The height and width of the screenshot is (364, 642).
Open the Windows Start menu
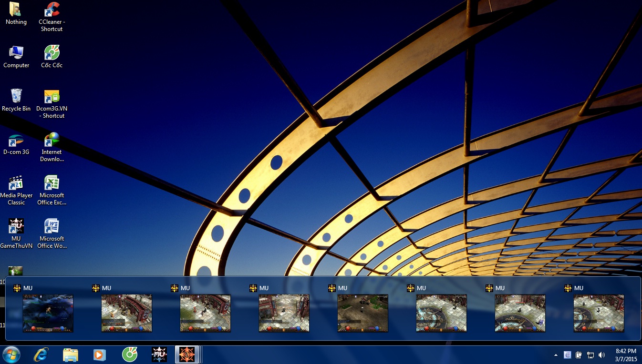pos(11,355)
